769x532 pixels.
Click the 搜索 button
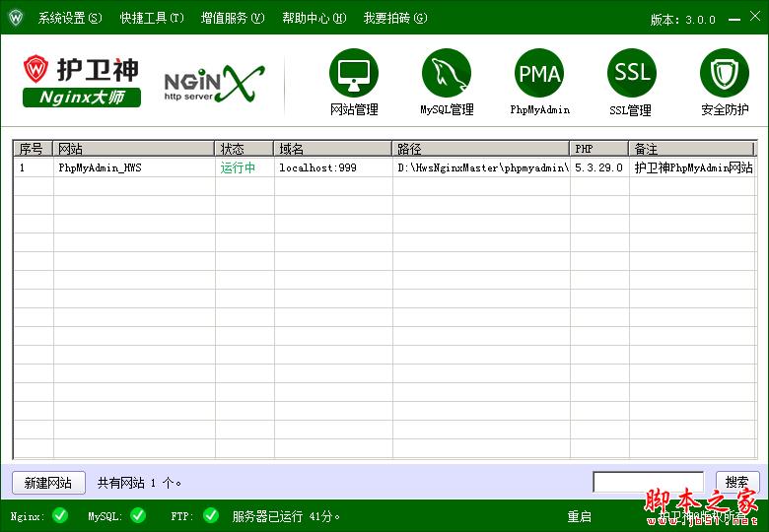click(737, 482)
